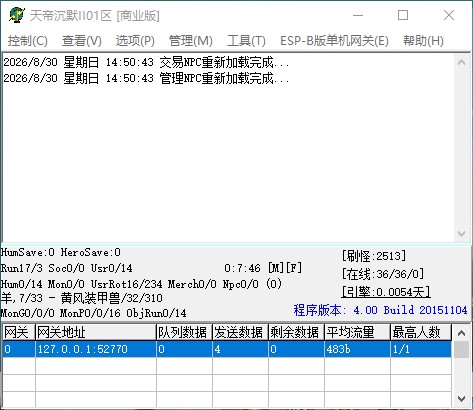Click the 黄风装甲兽/32/310 status line
Image resolution: width=473 pixels, height=410 pixels.
pos(82,298)
